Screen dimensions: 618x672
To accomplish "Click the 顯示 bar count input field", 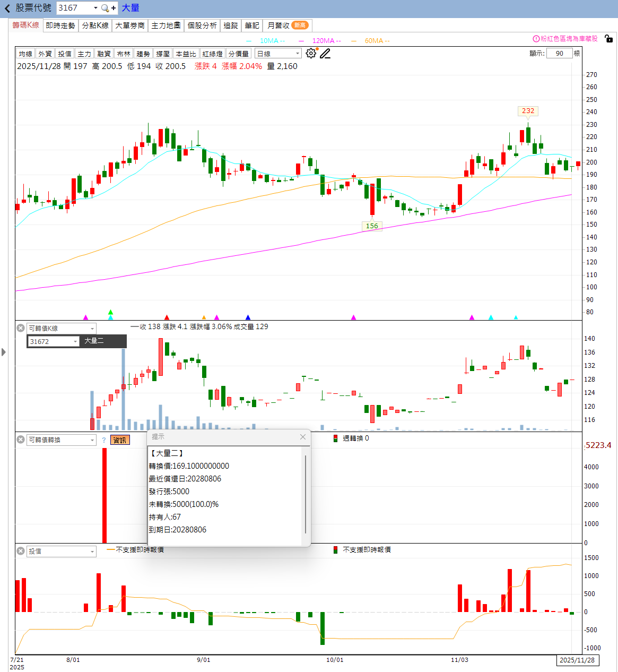I will [559, 53].
